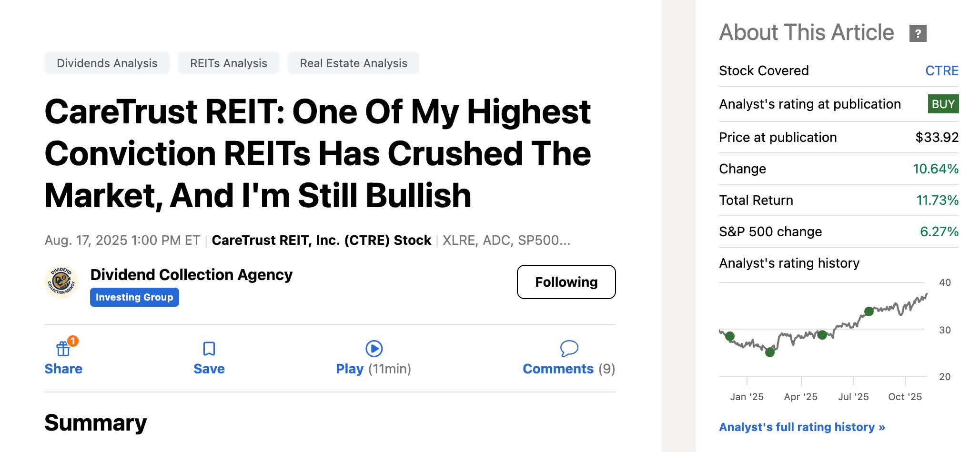Select a green rating marker on the chart
Viewport: 980px width, 452px height.
coord(868,311)
